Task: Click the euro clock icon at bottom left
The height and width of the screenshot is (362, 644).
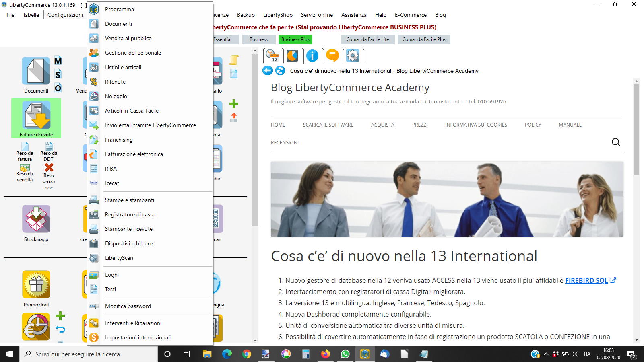Action: (x=36, y=327)
